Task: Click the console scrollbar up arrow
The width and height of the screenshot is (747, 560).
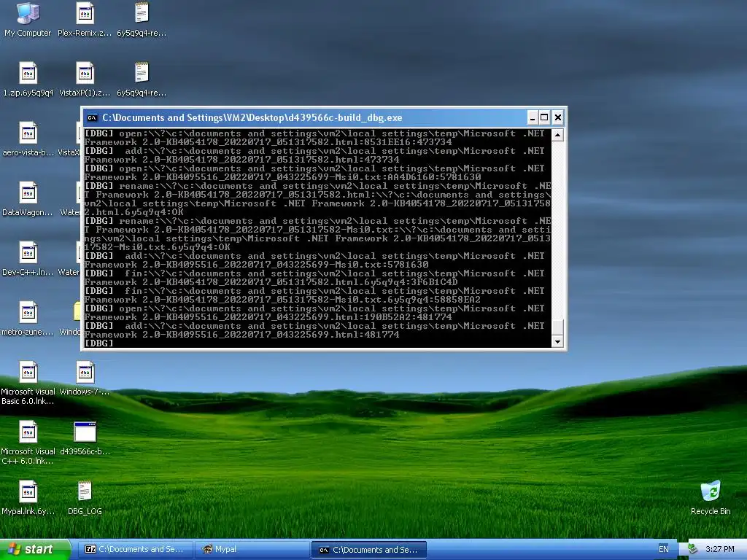Action: (x=557, y=135)
